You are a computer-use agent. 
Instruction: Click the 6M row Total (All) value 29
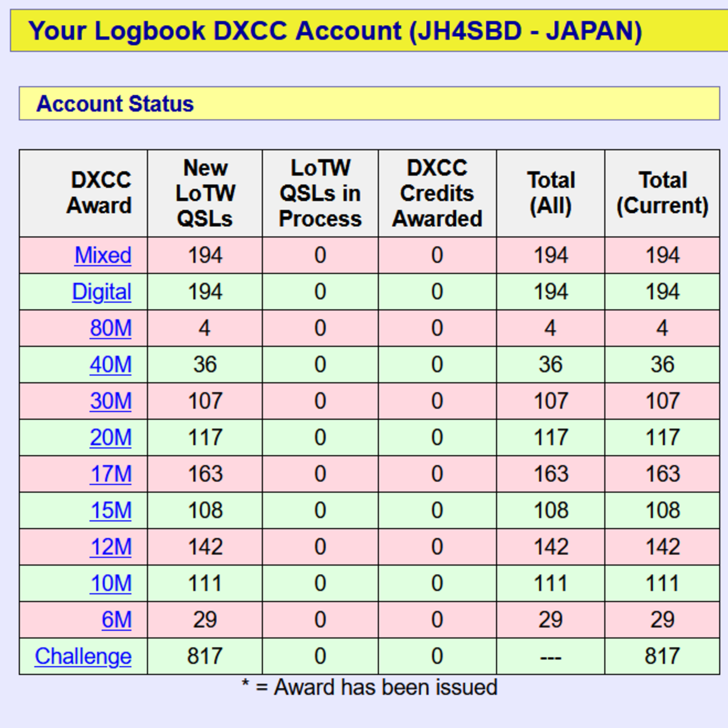click(x=551, y=620)
